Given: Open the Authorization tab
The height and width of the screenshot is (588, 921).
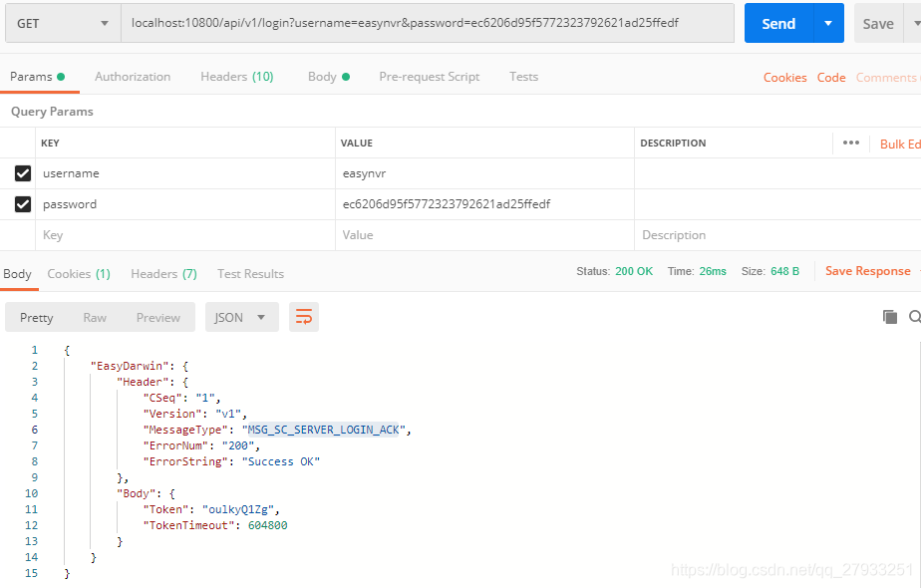Looking at the screenshot, I should [133, 77].
